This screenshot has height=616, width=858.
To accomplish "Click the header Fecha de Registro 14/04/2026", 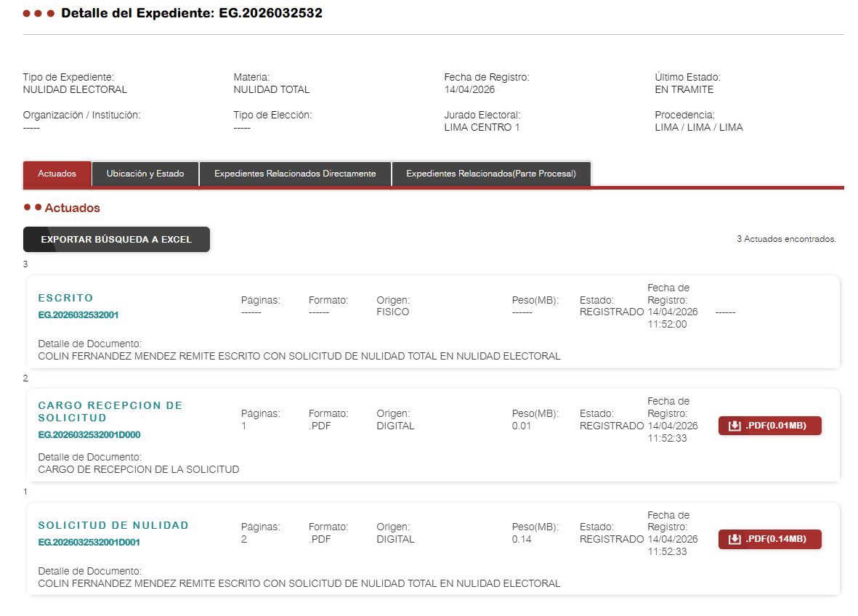I will tap(469, 89).
